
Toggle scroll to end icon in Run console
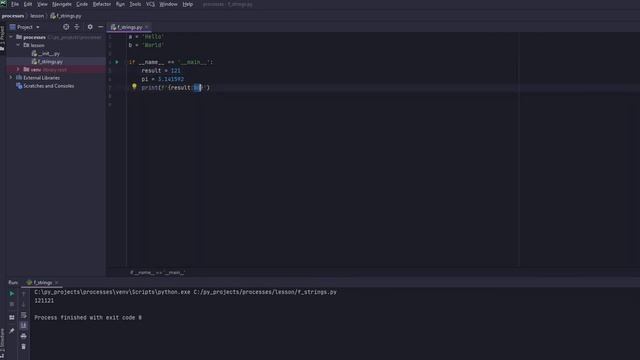23,325
